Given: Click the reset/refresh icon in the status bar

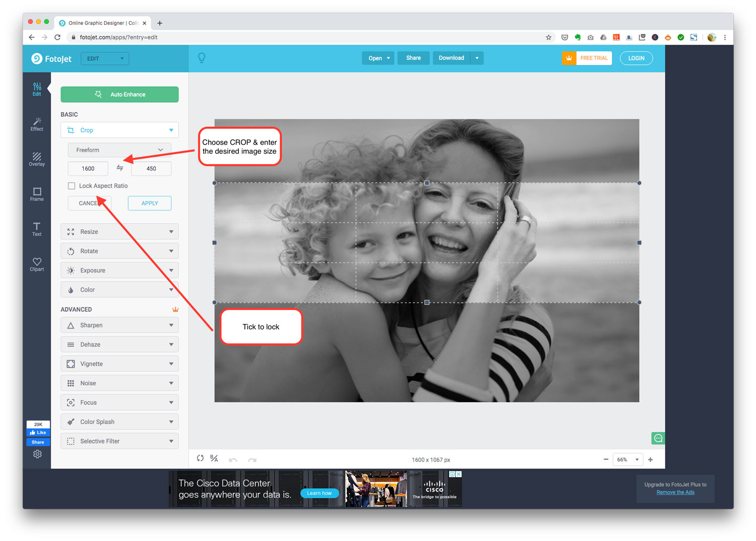Looking at the screenshot, I should tap(200, 458).
